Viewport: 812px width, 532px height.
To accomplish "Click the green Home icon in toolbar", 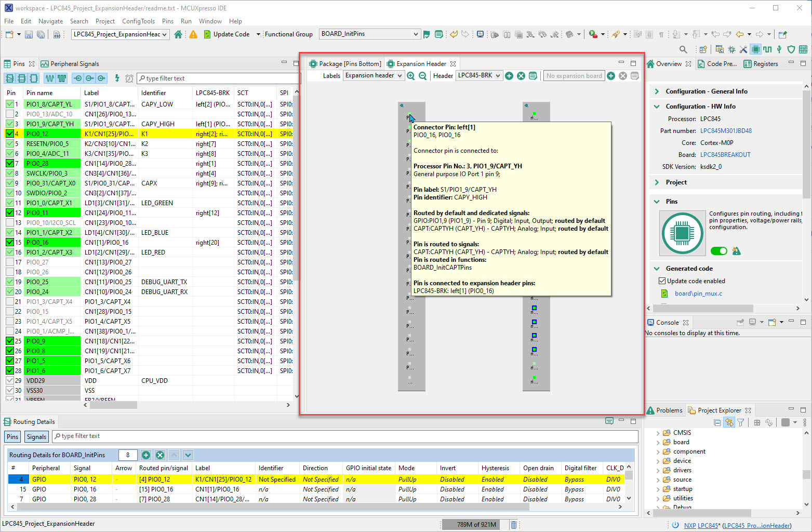I will click(x=178, y=34).
